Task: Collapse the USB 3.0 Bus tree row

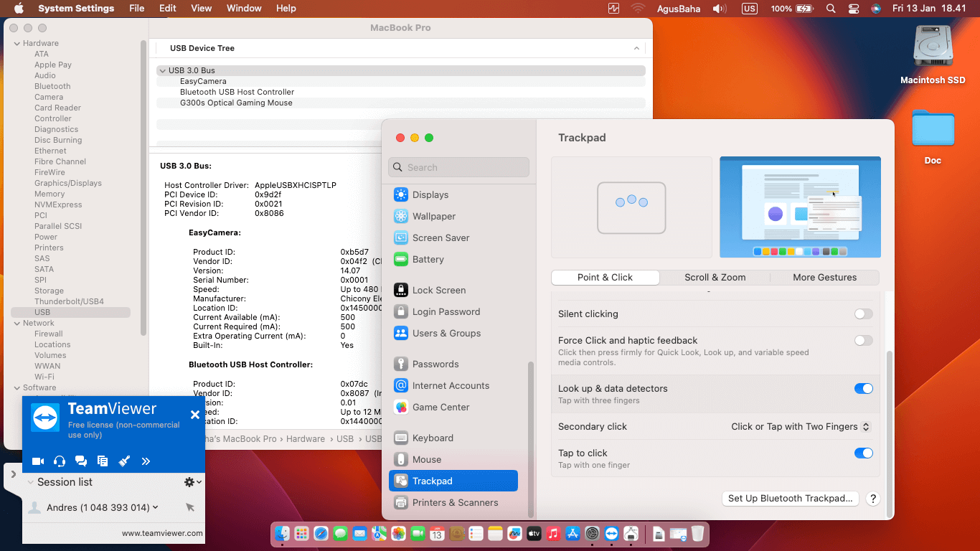Action: pos(163,70)
